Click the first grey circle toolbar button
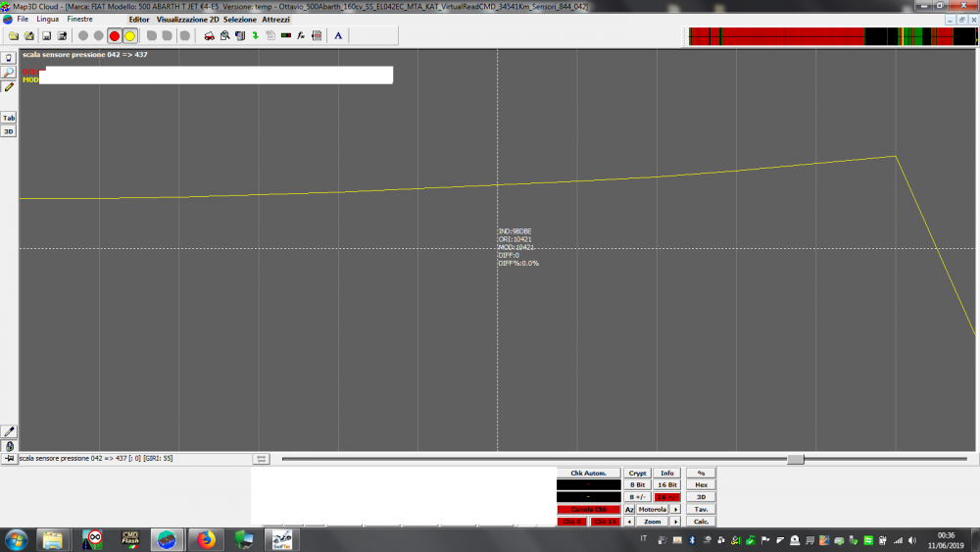 tap(83, 35)
